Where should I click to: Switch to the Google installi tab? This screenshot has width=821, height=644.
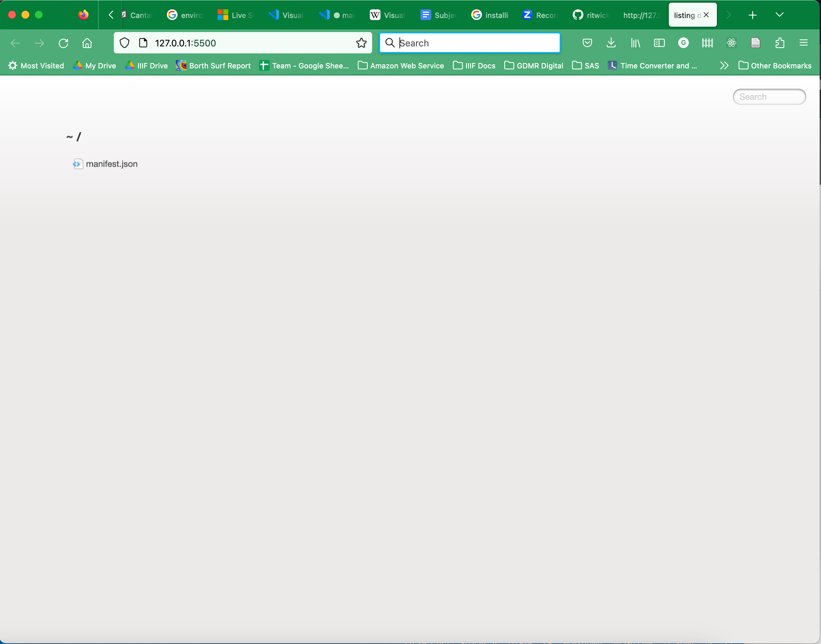click(490, 15)
